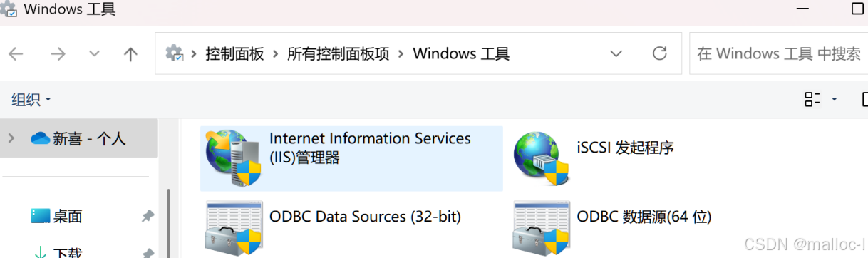Open the IIS Manager globe-and-server icon

click(x=232, y=158)
